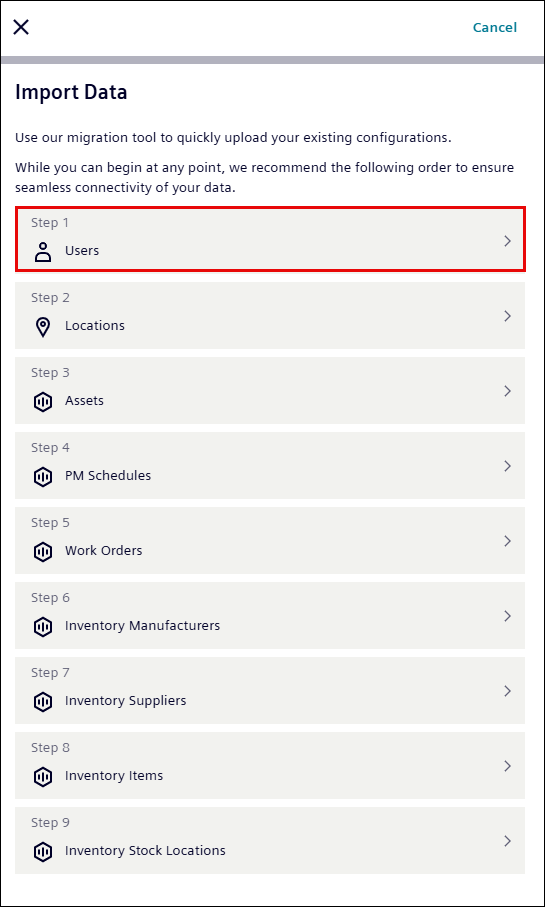Screen dimensions: 545x907
Task: Click the Locations pin icon
Action: (43, 327)
